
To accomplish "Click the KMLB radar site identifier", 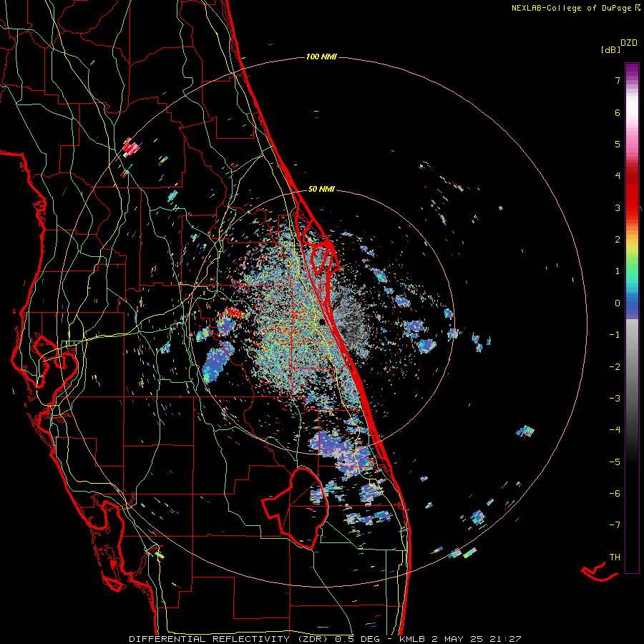I will point(412,639).
